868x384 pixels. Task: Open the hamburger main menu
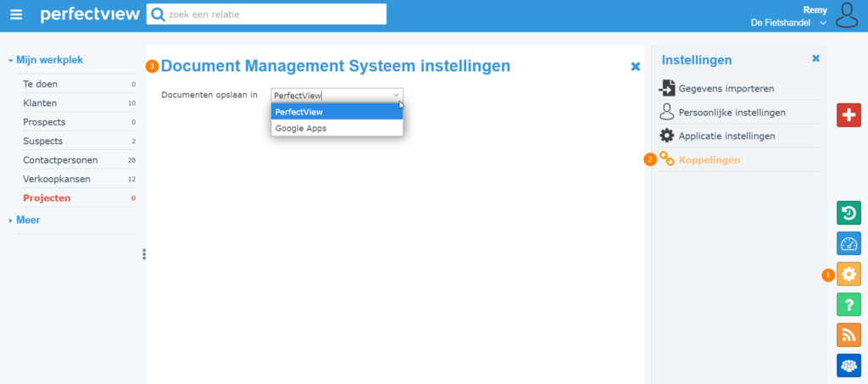[x=17, y=14]
